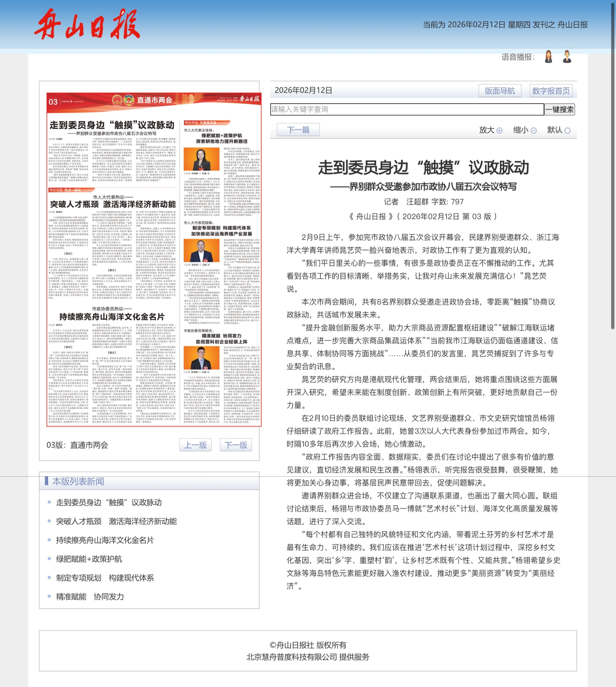Click the ©舟山日报社 版权所有 footer text
This screenshot has height=687, width=616.
[x=308, y=645]
